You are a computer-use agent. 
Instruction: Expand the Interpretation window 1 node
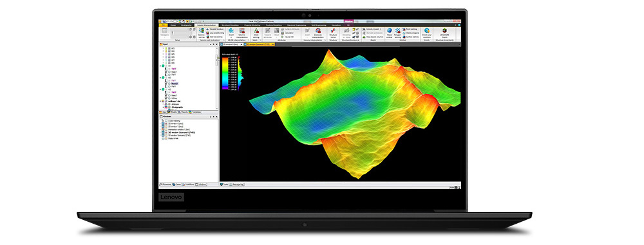click(x=160, y=129)
